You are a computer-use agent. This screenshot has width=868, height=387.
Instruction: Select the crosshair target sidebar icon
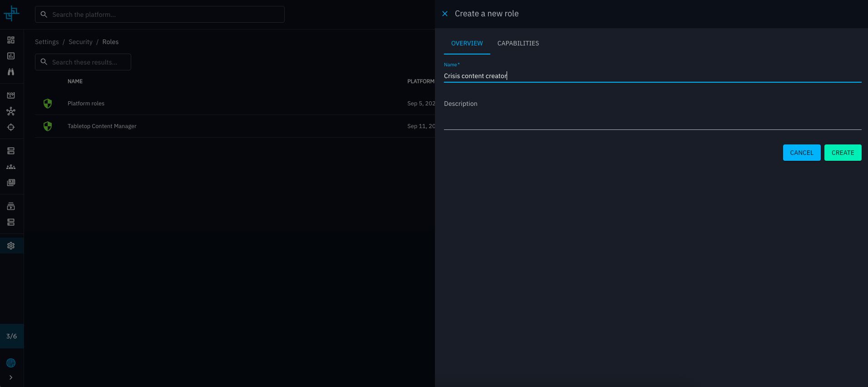tap(11, 127)
